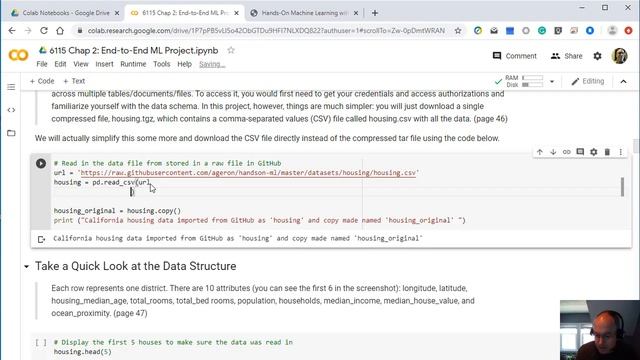Click the Colab logo
The width and height of the screenshot is (640, 360).
(x=18, y=55)
